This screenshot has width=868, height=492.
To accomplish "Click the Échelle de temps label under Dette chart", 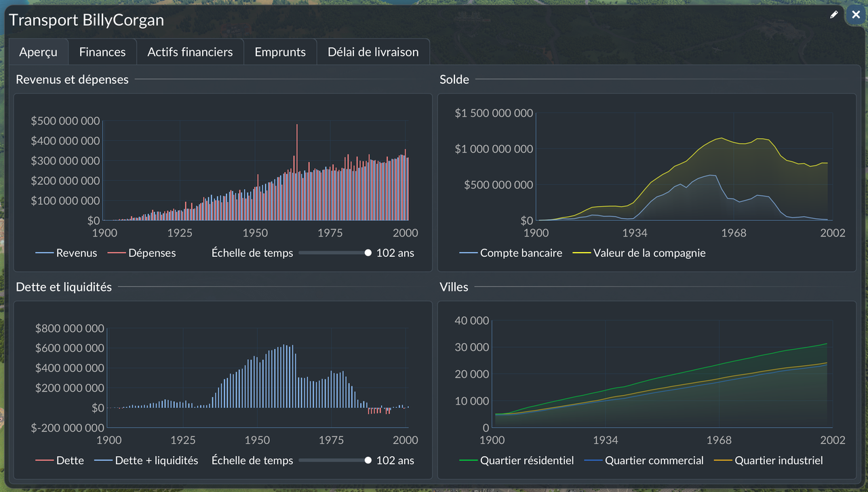I will [252, 460].
